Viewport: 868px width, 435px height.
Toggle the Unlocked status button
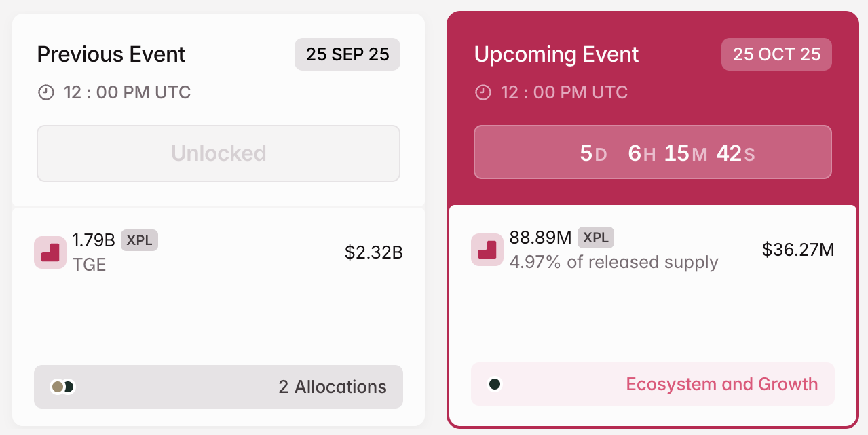coord(218,153)
